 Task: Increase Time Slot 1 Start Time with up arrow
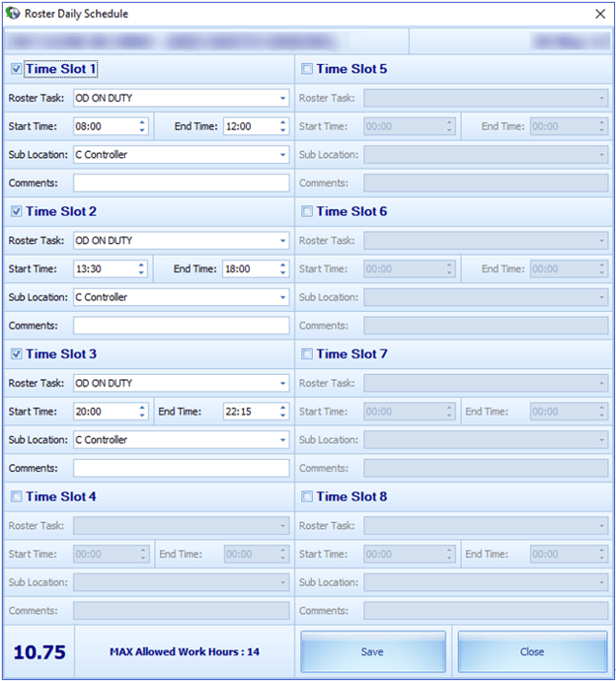tap(142, 122)
